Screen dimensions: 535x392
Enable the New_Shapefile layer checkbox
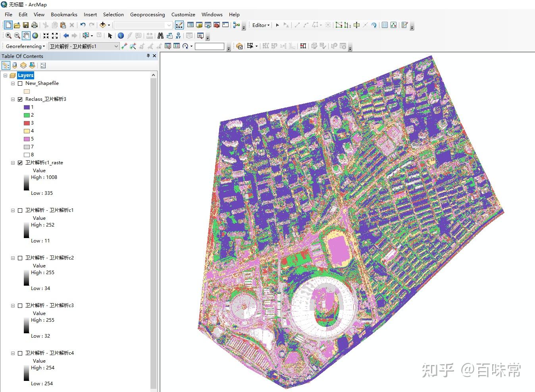20,83
